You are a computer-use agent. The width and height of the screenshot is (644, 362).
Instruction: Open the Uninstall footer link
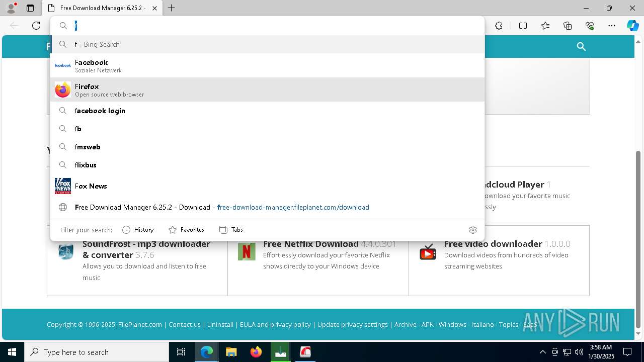click(x=220, y=325)
